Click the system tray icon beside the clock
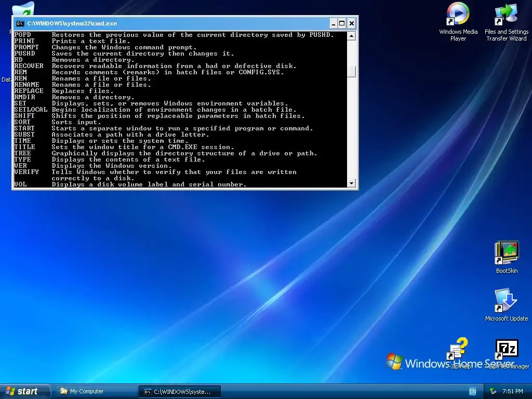This screenshot has height=399, width=532. click(x=494, y=391)
